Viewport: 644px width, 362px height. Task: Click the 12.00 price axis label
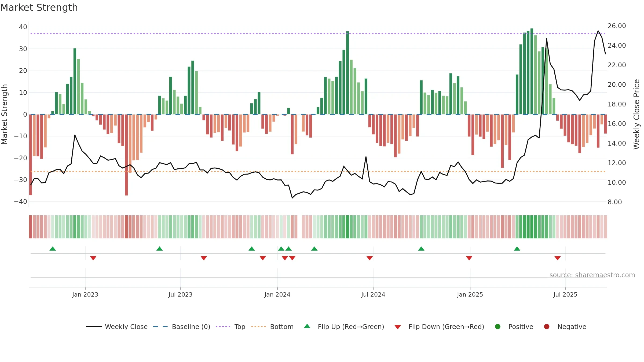tap(617, 163)
